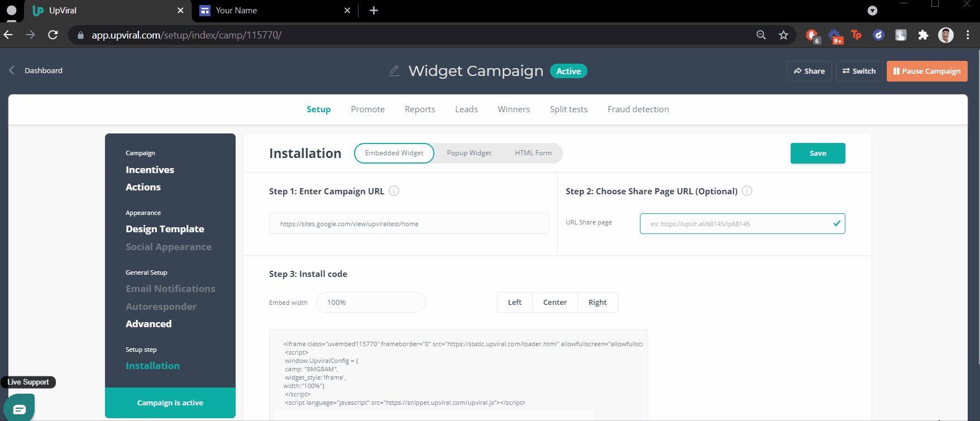This screenshot has width=980, height=421.
Task: Open Actions in the sidebar
Action: 143,187
